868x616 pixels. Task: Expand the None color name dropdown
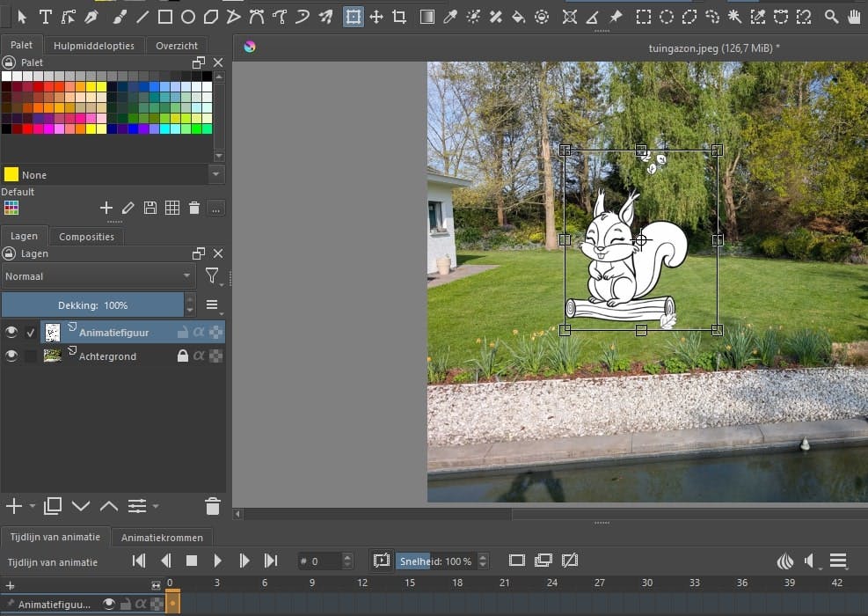click(x=216, y=175)
